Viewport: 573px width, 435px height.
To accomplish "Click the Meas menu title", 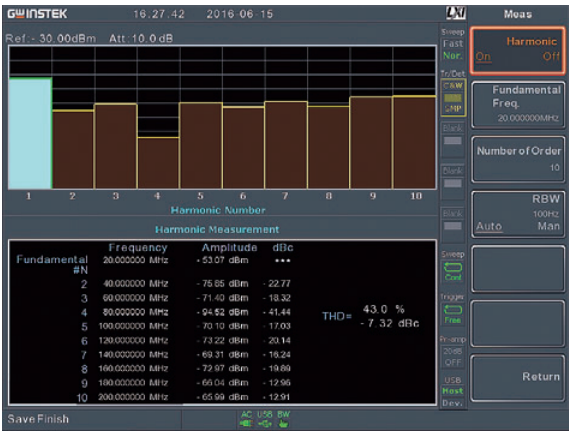I will pos(518,14).
